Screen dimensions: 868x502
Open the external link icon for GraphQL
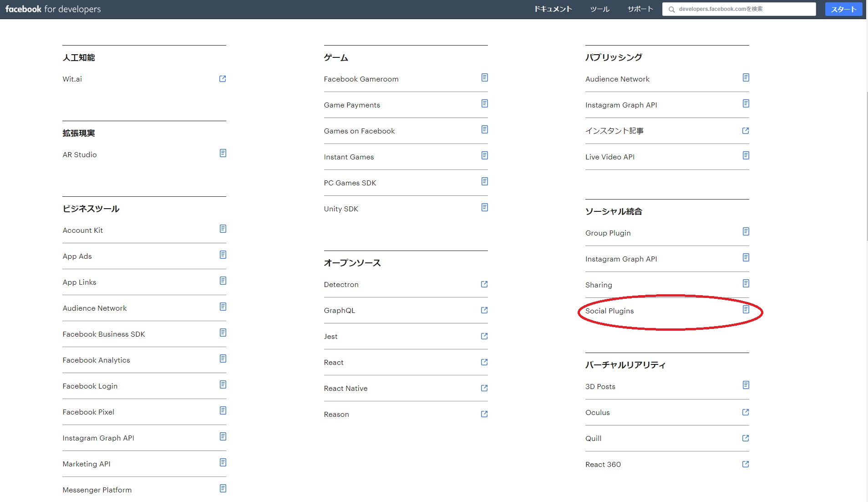[484, 310]
